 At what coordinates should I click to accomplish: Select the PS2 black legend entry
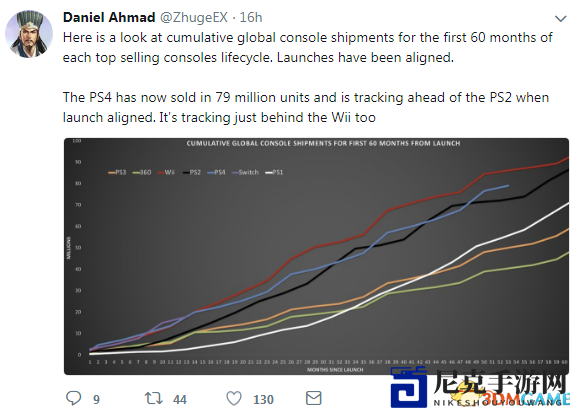click(191, 172)
